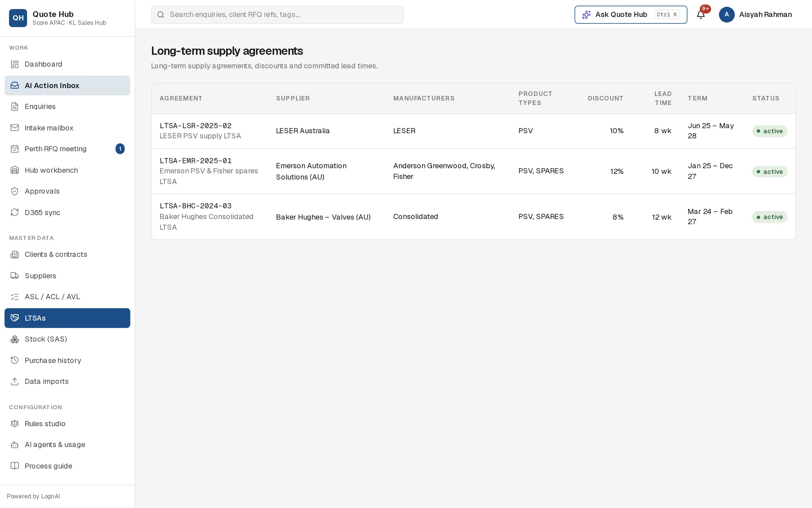The height and width of the screenshot is (508, 812).
Task: Open agreement LTSA-LSR-2025-02
Action: pos(195,126)
